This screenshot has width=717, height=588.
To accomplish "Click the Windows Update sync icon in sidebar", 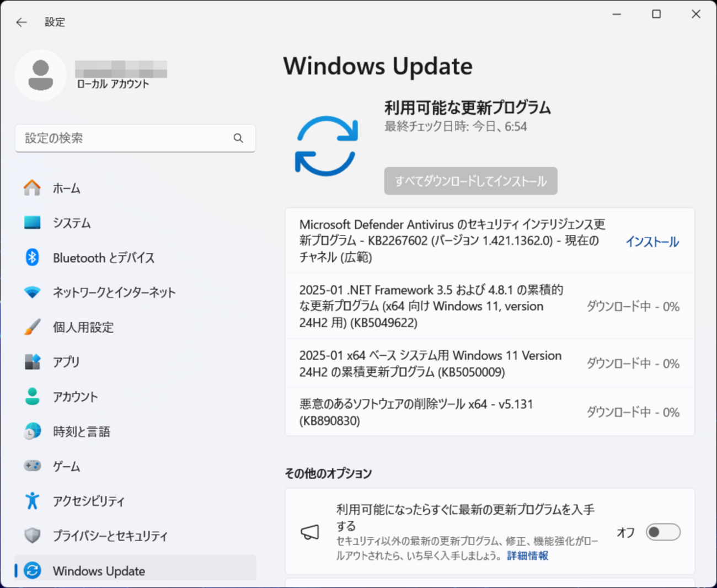I will (32, 570).
